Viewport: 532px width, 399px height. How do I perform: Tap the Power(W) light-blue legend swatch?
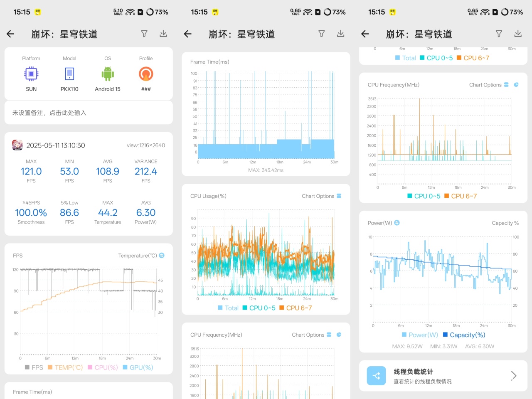click(x=404, y=335)
